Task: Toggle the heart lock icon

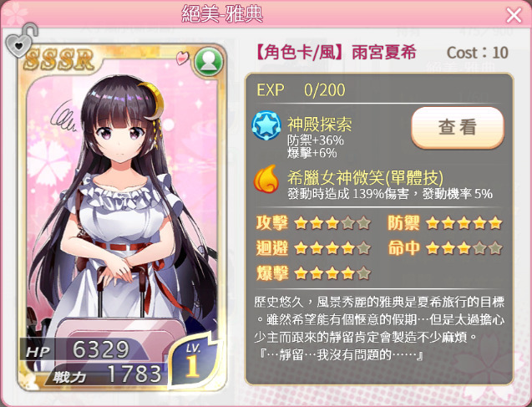Action: click(21, 40)
